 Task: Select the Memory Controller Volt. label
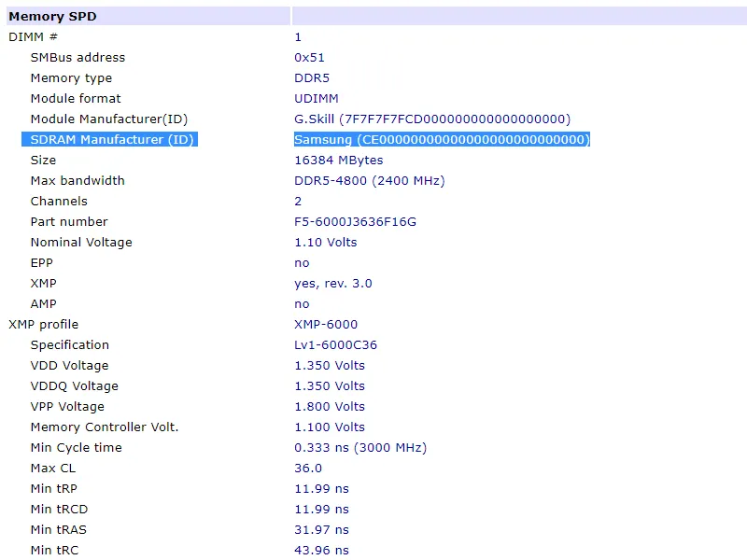click(105, 427)
